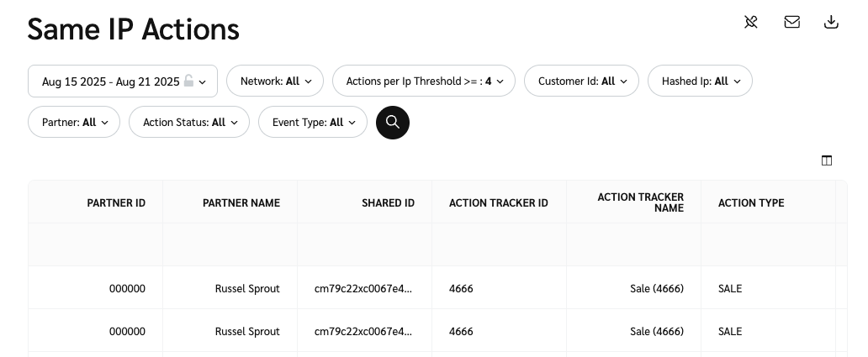Click the Action Type column header

pos(750,202)
